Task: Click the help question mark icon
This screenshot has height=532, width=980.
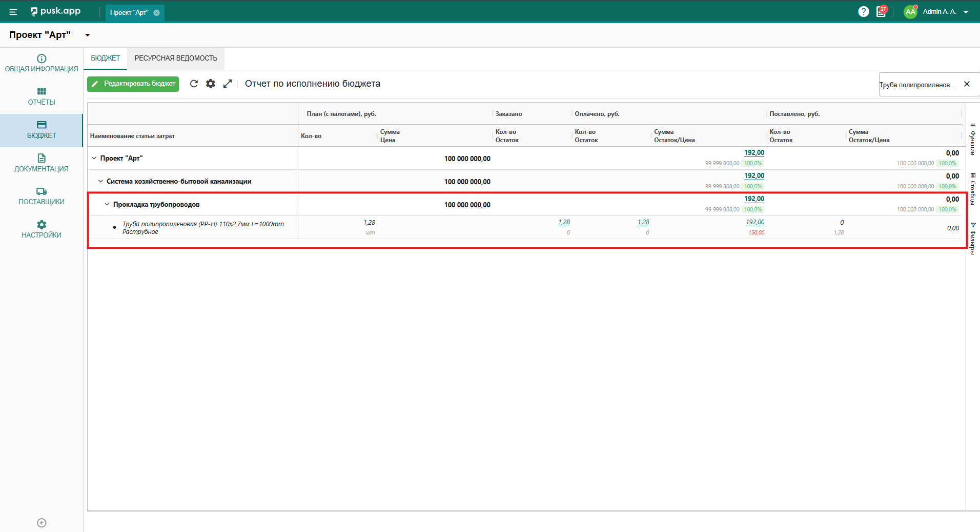Action: pyautogui.click(x=864, y=12)
